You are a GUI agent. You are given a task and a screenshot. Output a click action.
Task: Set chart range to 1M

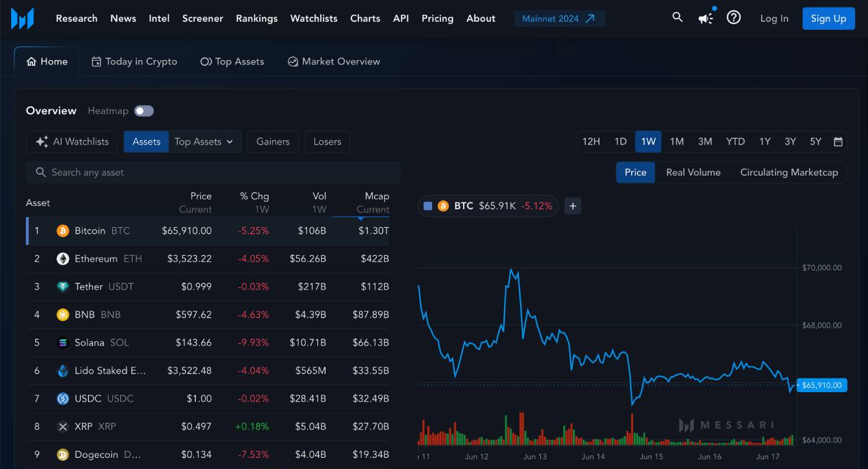tap(677, 141)
